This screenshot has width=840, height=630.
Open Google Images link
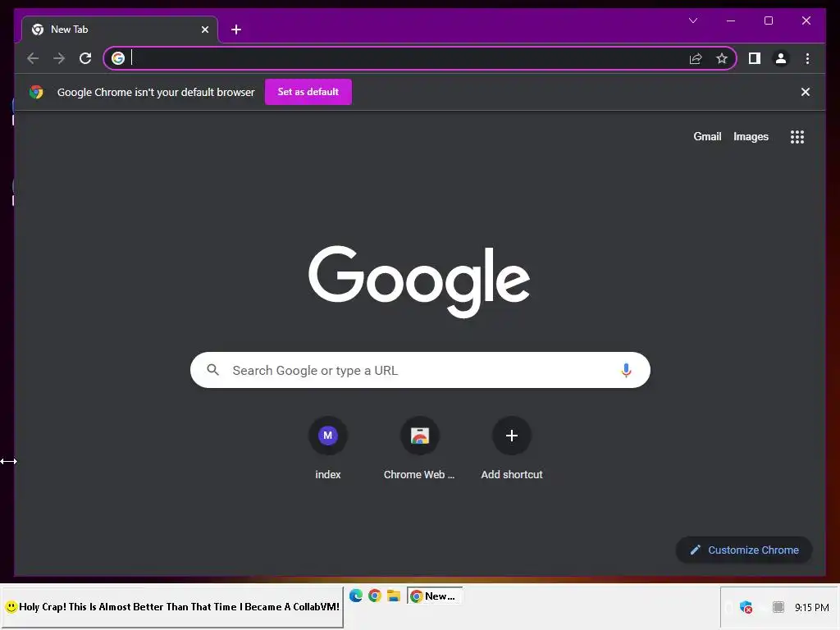pos(751,137)
